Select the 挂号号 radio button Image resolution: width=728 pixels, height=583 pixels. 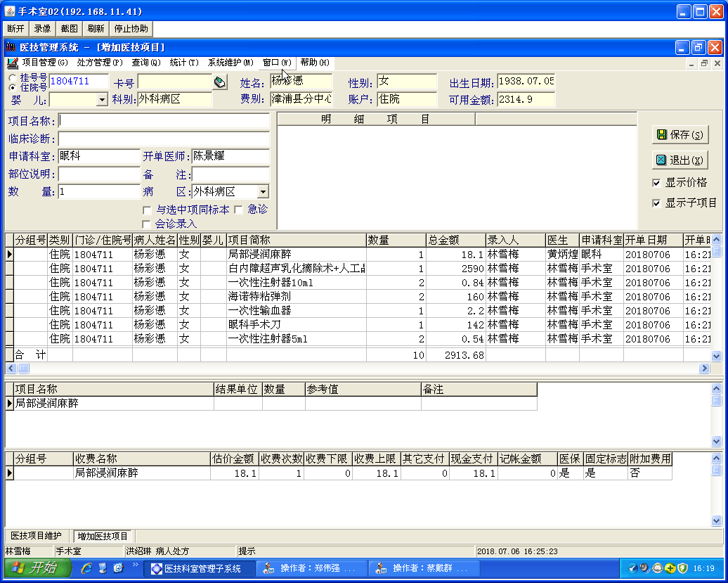pyautogui.click(x=13, y=77)
